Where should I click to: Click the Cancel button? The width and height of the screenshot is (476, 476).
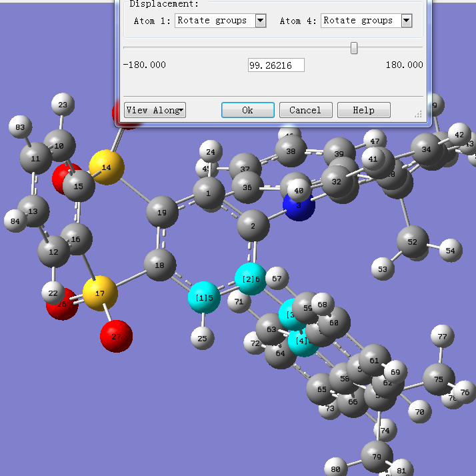(305, 110)
